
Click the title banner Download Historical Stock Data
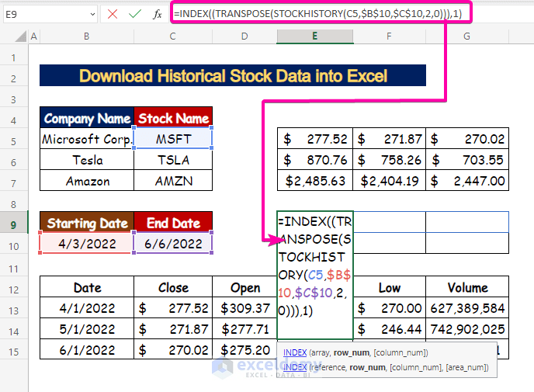pyautogui.click(x=233, y=75)
